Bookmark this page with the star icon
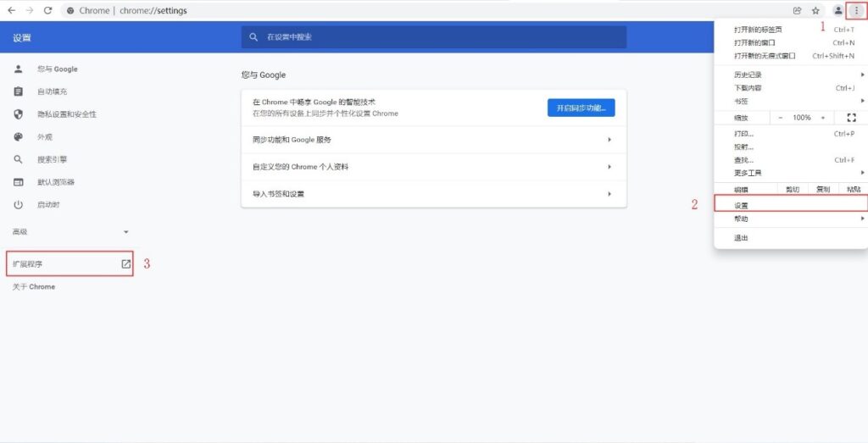The width and height of the screenshot is (868, 443). (x=815, y=10)
